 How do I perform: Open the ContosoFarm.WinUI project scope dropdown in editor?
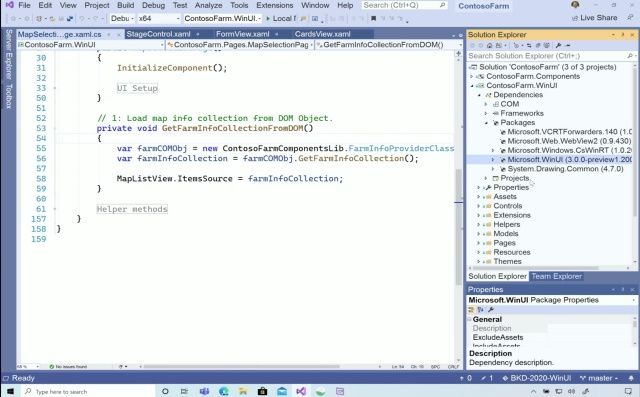click(91, 44)
